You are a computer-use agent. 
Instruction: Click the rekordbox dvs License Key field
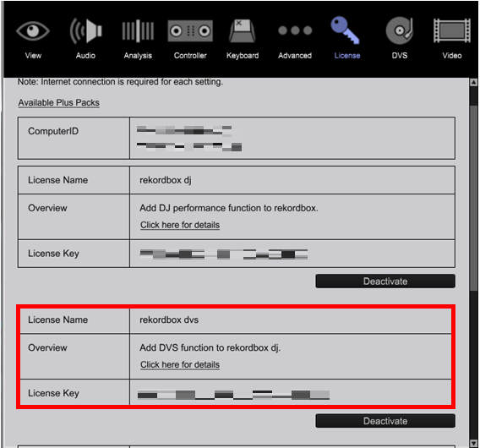click(x=291, y=394)
